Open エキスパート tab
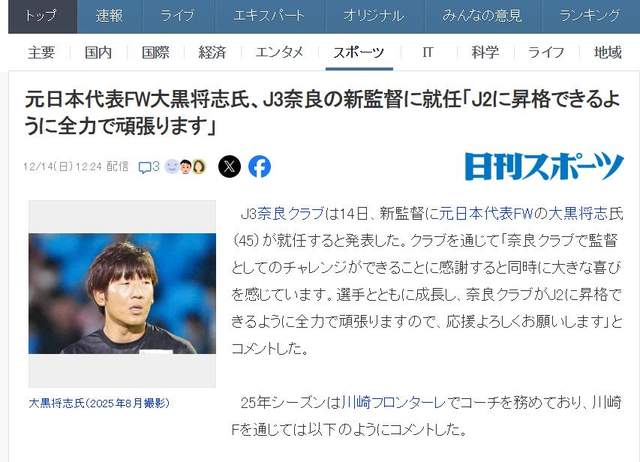The image size is (640, 462). point(269,16)
